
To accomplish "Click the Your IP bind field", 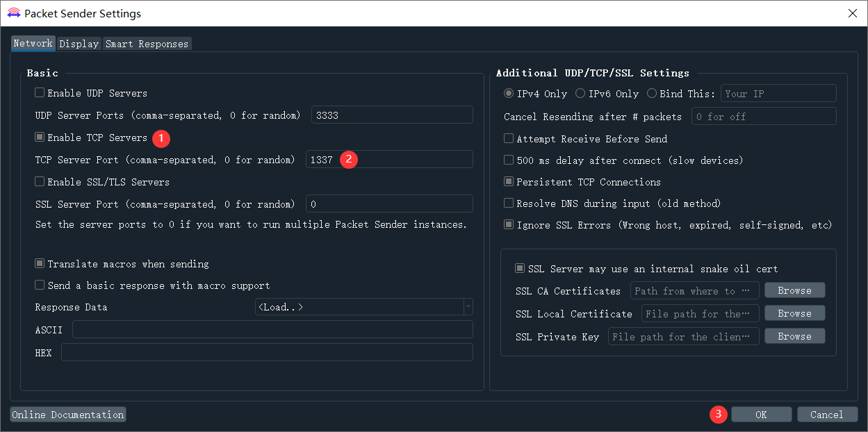I will click(778, 94).
